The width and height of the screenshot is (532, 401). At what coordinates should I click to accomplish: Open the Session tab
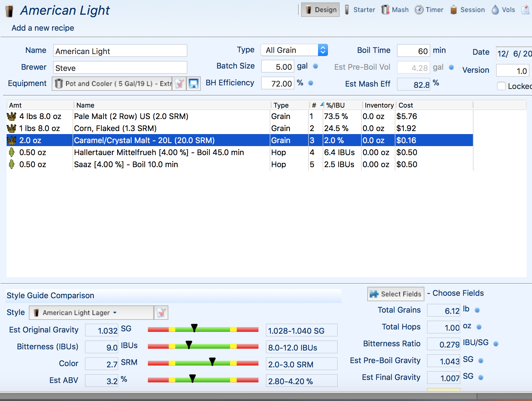click(x=467, y=10)
